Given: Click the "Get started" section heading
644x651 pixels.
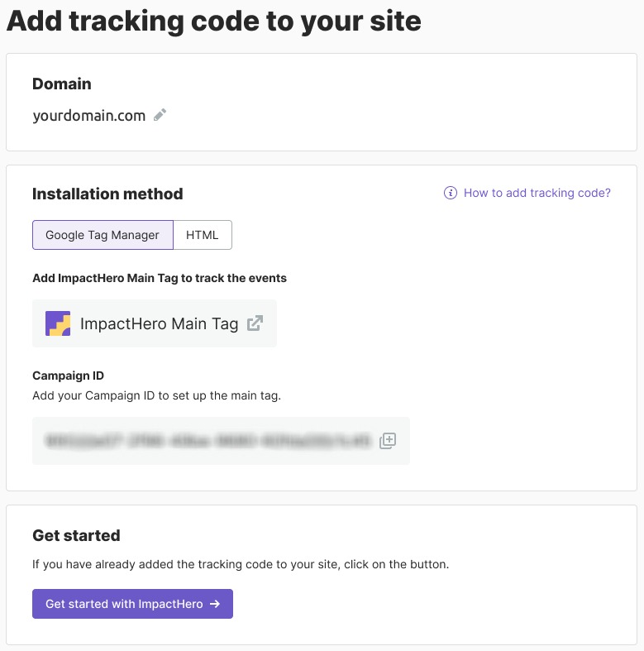Looking at the screenshot, I should point(76,536).
